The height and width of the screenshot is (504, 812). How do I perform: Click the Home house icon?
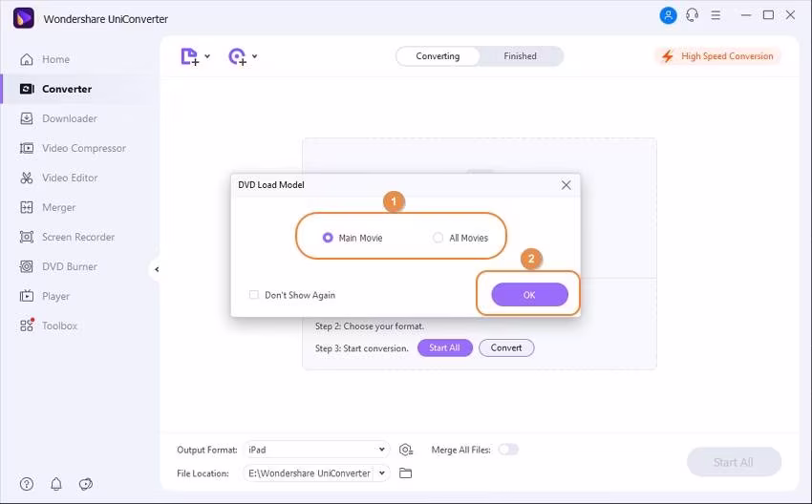27,59
